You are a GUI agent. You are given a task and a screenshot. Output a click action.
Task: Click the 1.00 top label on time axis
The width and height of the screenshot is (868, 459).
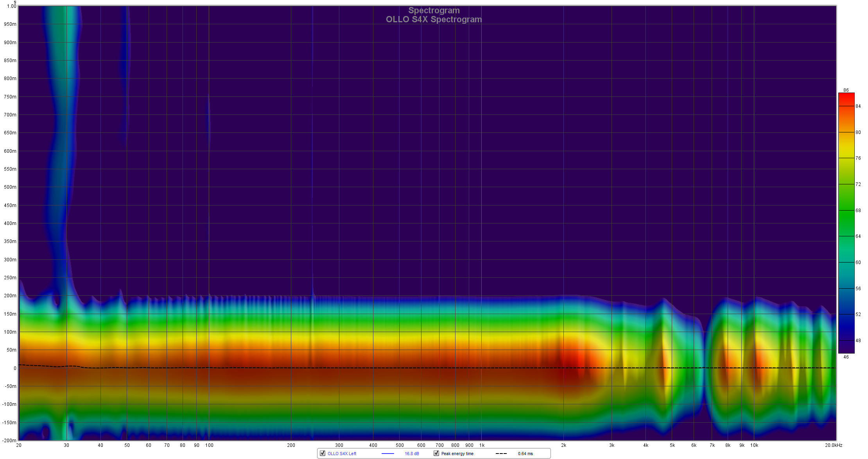12,6
